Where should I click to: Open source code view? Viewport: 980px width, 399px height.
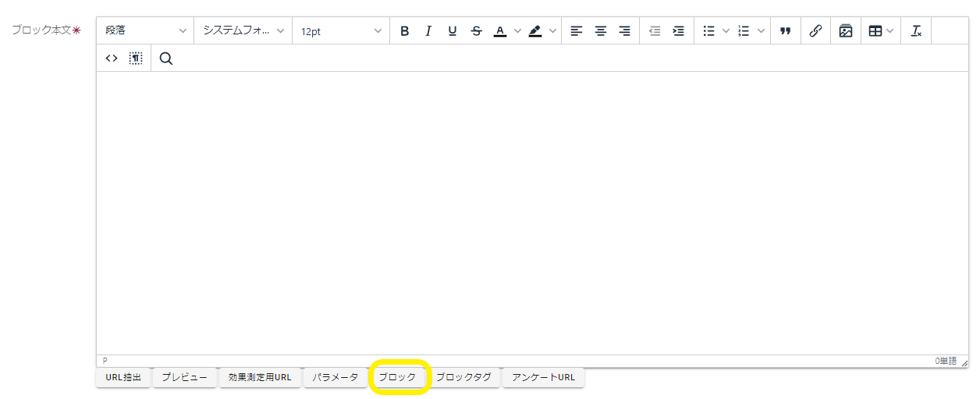tap(112, 58)
